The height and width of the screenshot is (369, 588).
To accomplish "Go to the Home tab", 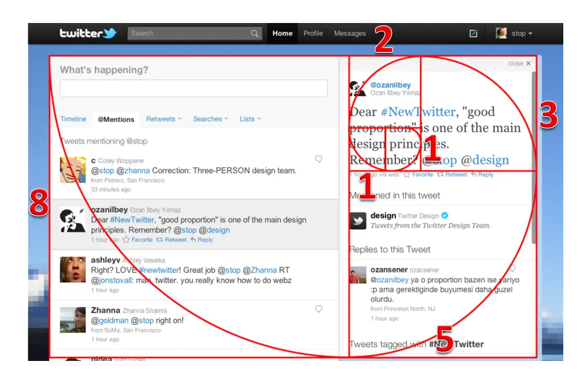I will (x=282, y=33).
